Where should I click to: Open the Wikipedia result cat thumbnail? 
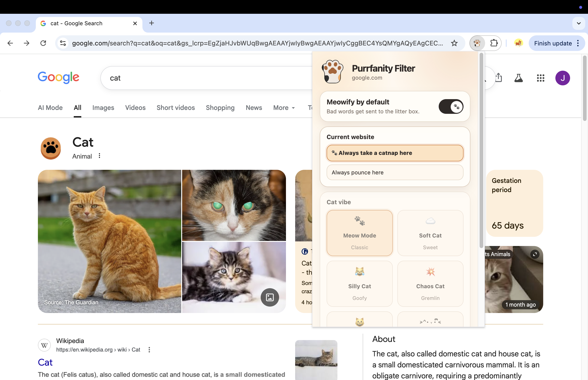(316, 360)
